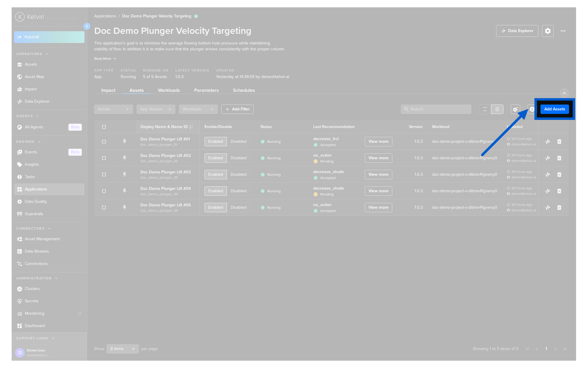Check the box for Doc Demo Plunger Lift #02
The height and width of the screenshot is (368, 588).
104,158
